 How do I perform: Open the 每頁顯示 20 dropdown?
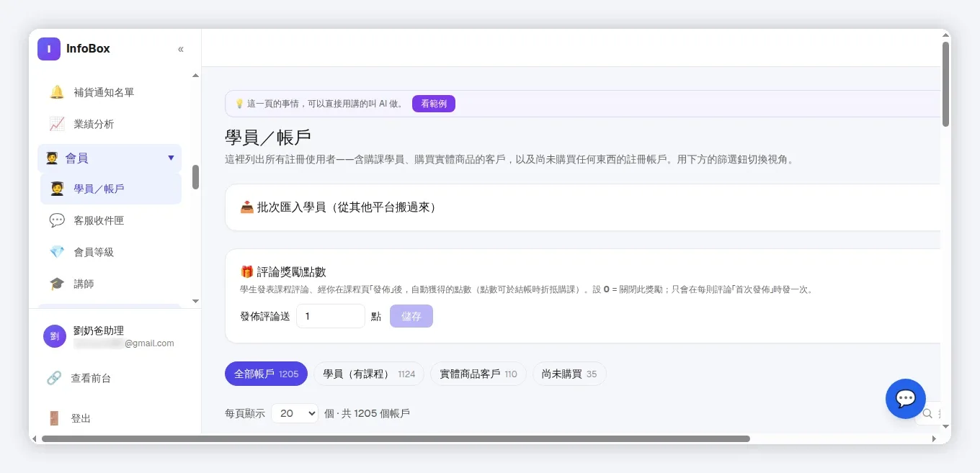click(x=295, y=413)
